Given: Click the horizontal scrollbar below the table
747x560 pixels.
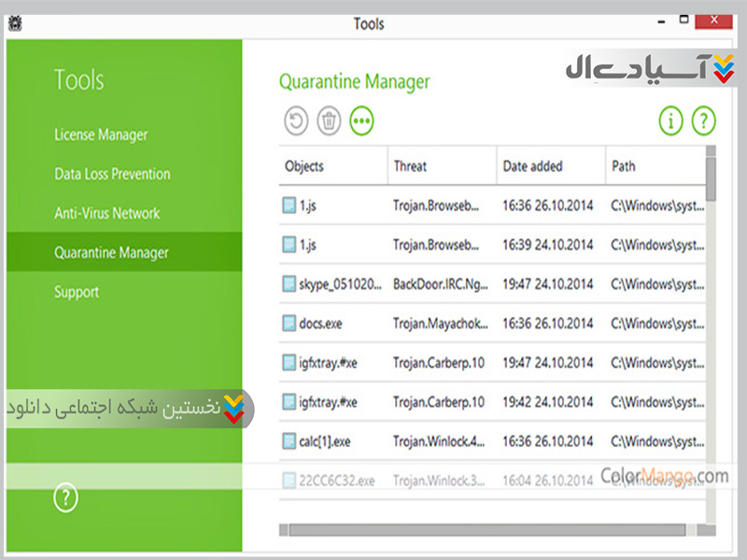Looking at the screenshot, I should tap(486, 529).
